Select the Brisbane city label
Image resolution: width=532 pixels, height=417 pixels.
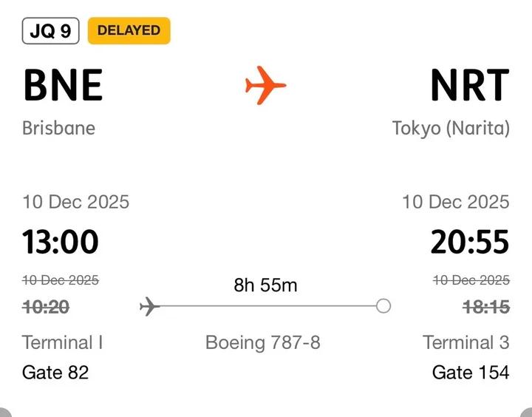[x=59, y=128]
